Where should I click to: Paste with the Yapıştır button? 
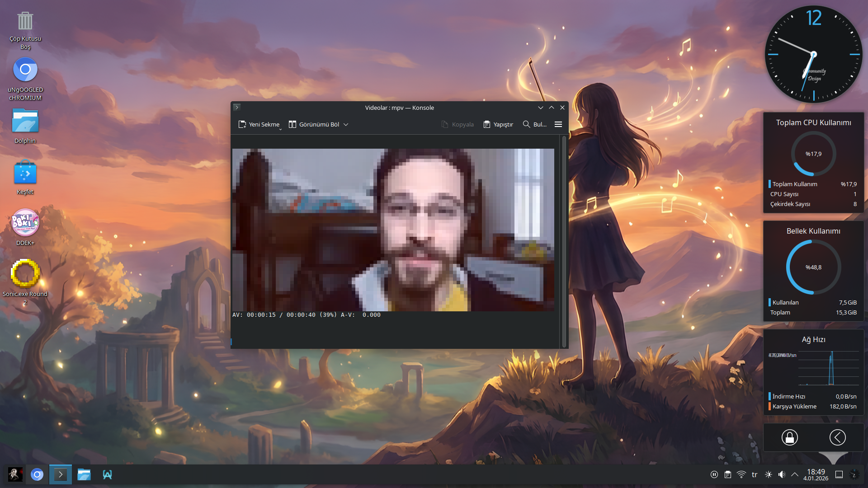click(x=498, y=124)
